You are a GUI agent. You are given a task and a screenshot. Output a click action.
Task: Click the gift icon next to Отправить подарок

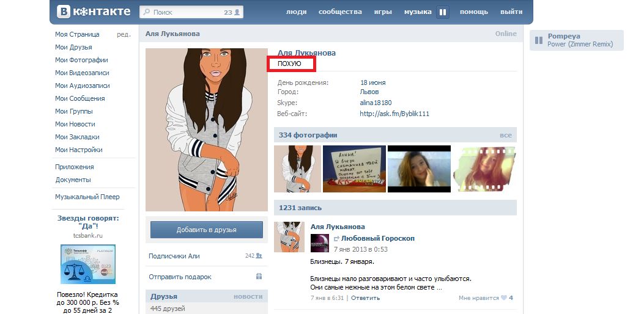[259, 277]
